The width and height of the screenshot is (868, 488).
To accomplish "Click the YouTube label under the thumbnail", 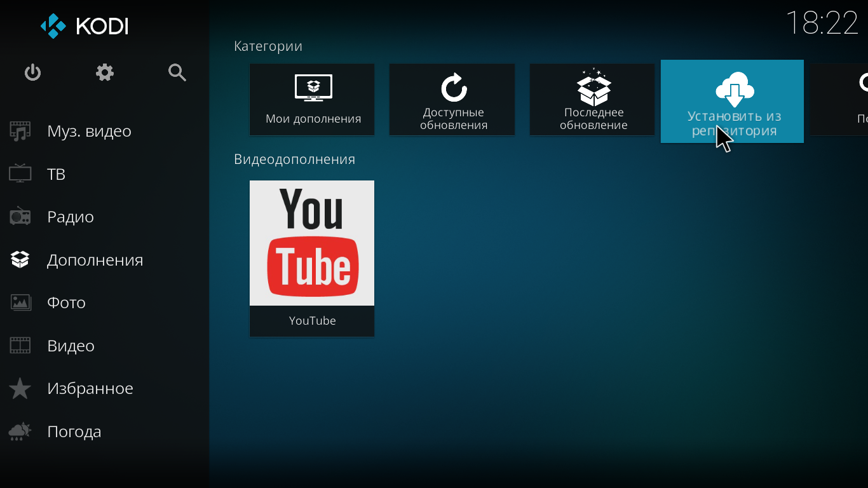I will 312,321.
